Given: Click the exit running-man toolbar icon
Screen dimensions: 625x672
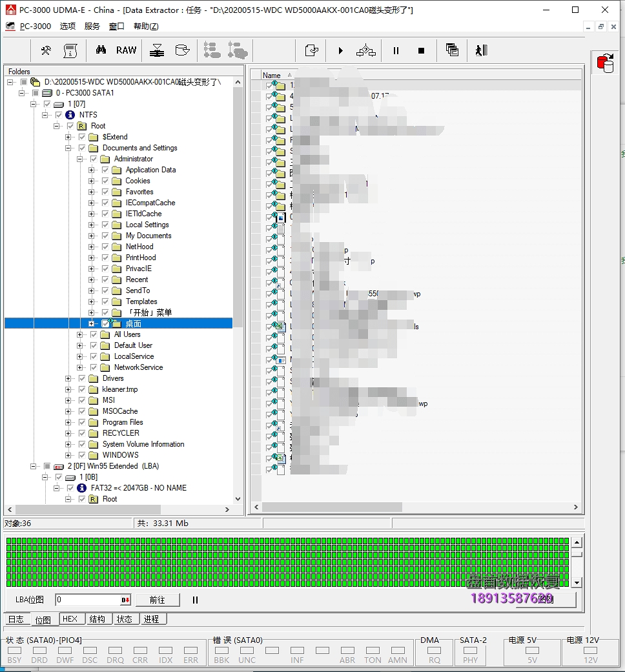Looking at the screenshot, I should (x=482, y=50).
